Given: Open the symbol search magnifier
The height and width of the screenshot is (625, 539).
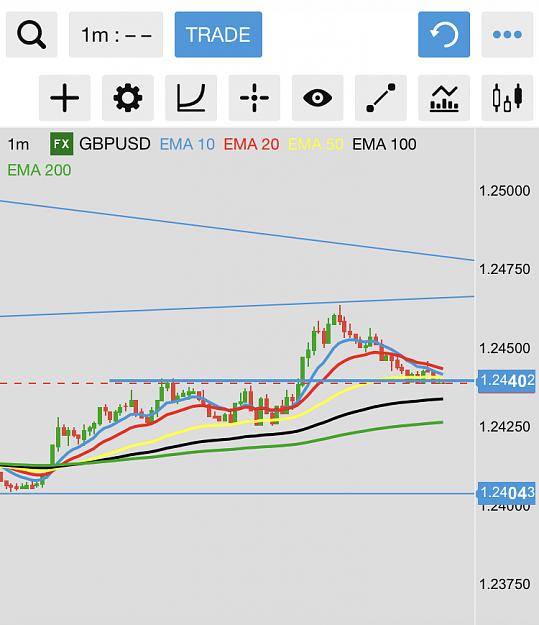Looking at the screenshot, I should tap(31, 35).
